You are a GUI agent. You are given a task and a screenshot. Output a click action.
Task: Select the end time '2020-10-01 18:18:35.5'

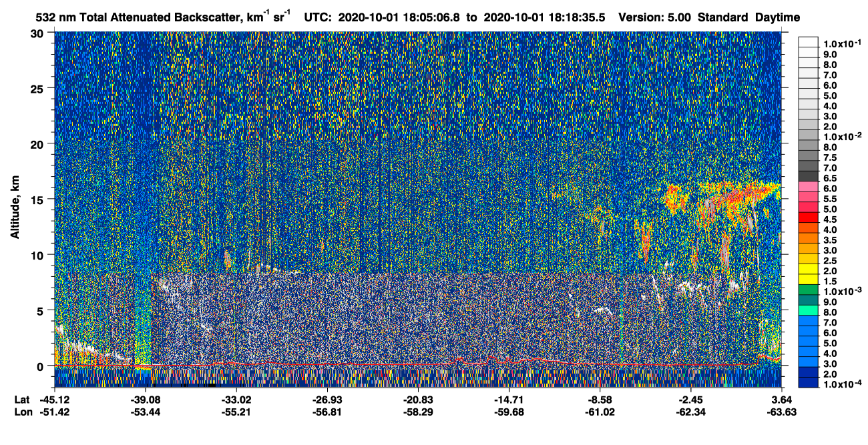pos(544,17)
